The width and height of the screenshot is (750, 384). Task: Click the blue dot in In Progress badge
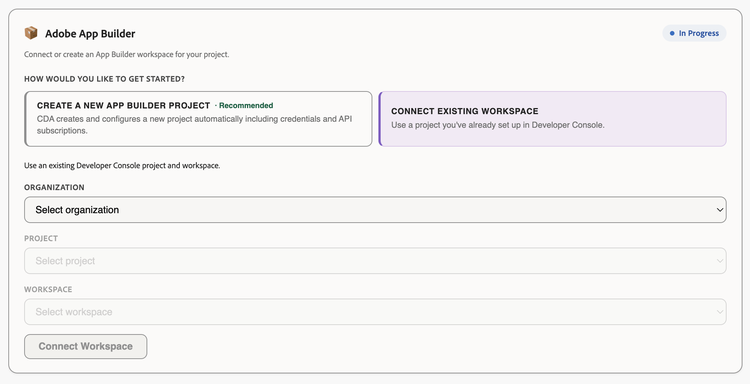672,33
